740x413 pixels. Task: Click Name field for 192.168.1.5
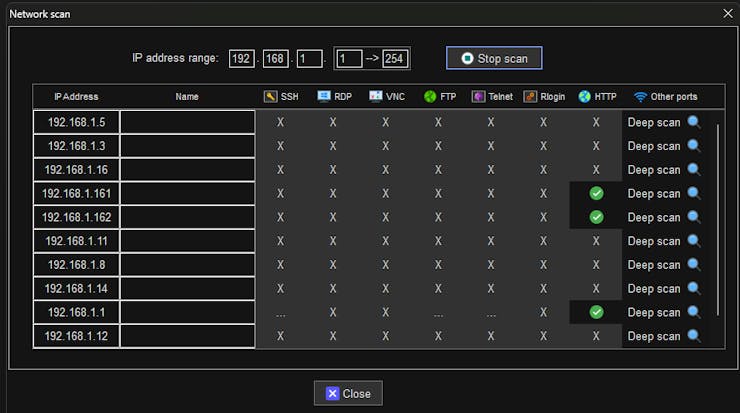187,122
